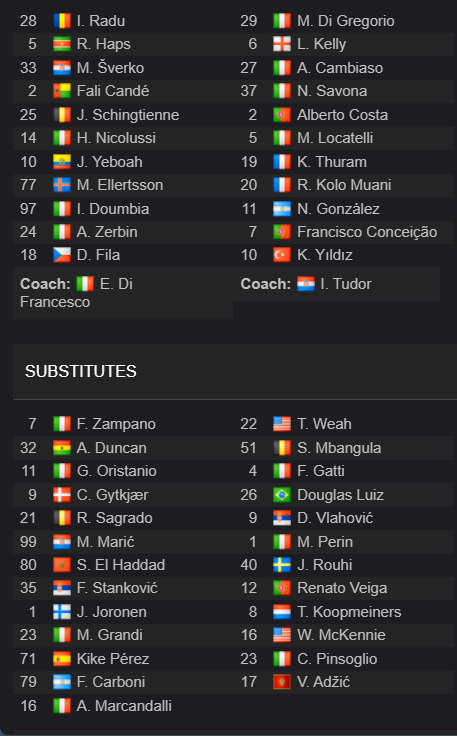Open player K. Thuram's profile
Image resolution: width=457 pixels, height=736 pixels.
pyautogui.click(x=332, y=162)
